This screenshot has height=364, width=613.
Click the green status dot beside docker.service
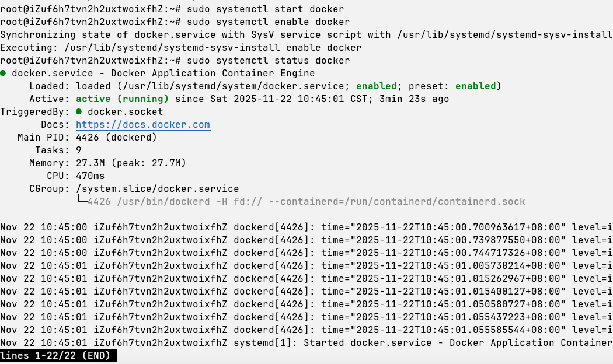coord(4,73)
